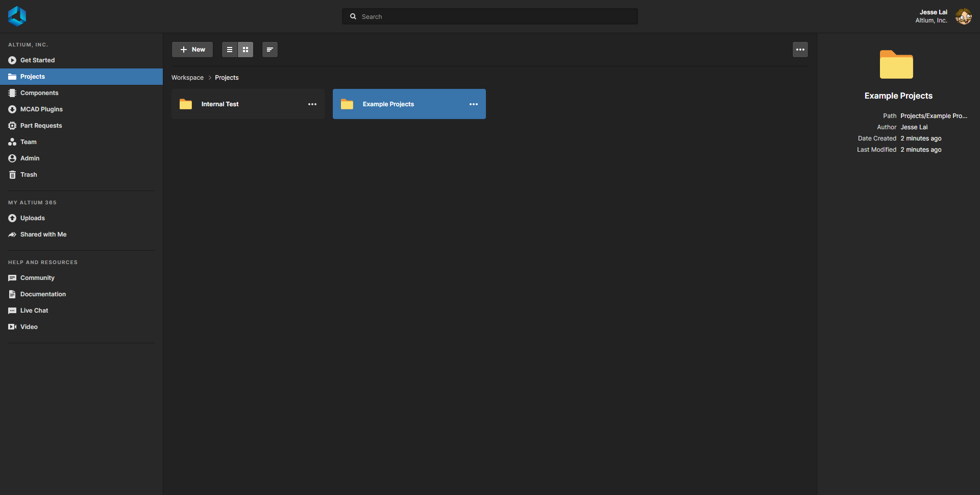Open Shared with Me in sidebar

click(x=82, y=234)
